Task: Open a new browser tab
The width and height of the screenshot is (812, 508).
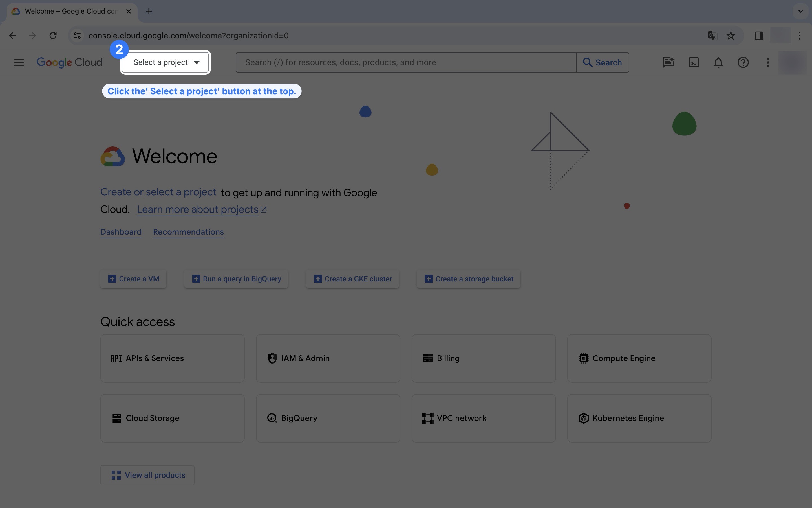Action: (x=149, y=11)
